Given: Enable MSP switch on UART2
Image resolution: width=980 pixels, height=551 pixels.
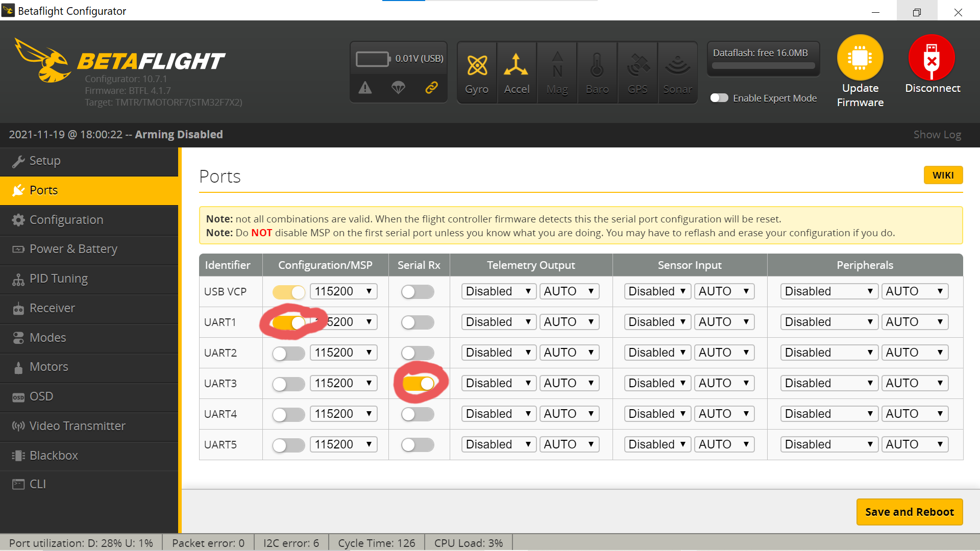Looking at the screenshot, I should point(288,353).
